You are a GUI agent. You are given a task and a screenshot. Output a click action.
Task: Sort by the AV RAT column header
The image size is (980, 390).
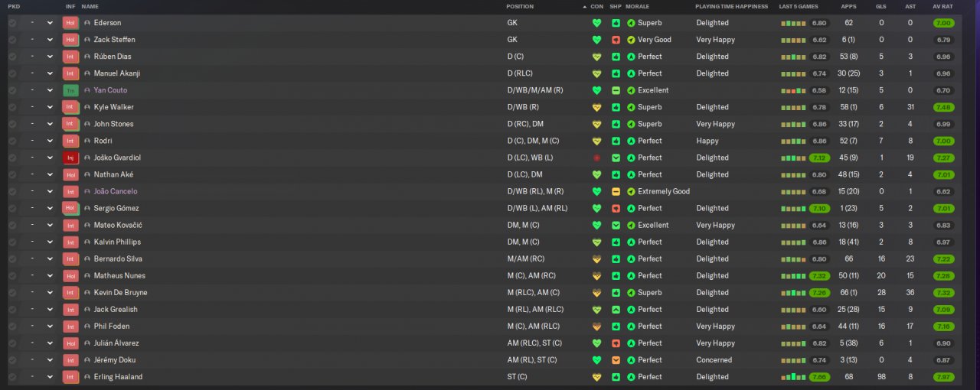pos(943,6)
